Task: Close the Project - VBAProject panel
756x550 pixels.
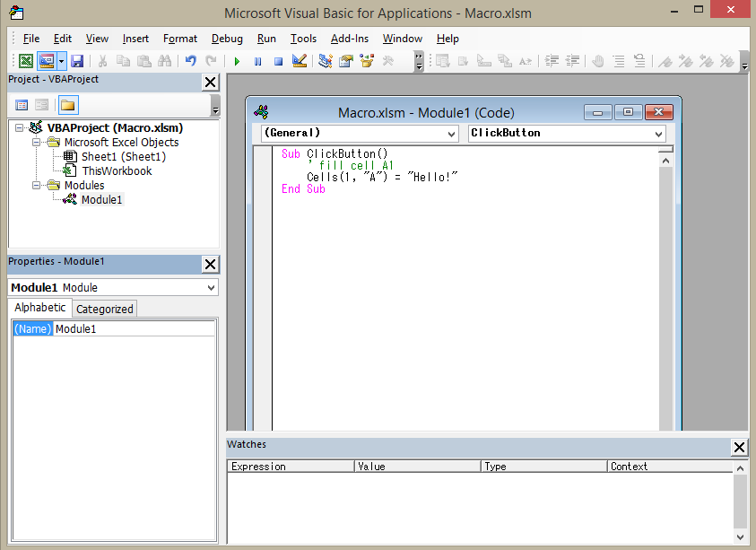Action: [210, 83]
